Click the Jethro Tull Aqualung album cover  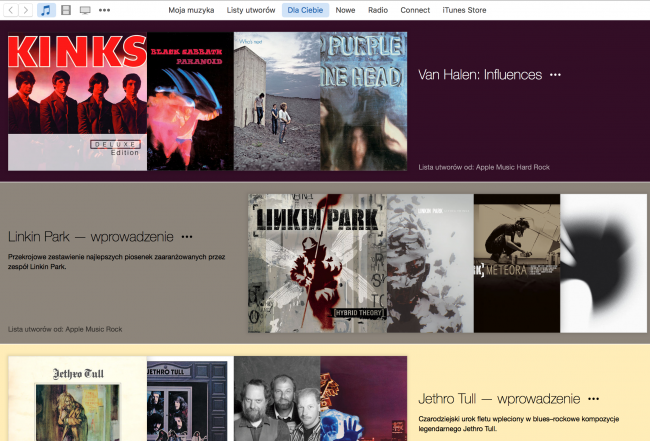78,398
